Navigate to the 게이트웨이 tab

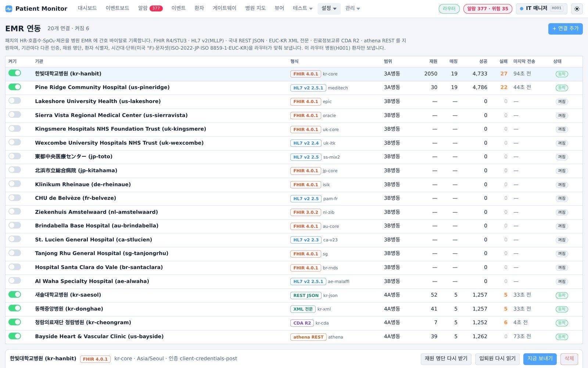[x=225, y=8]
